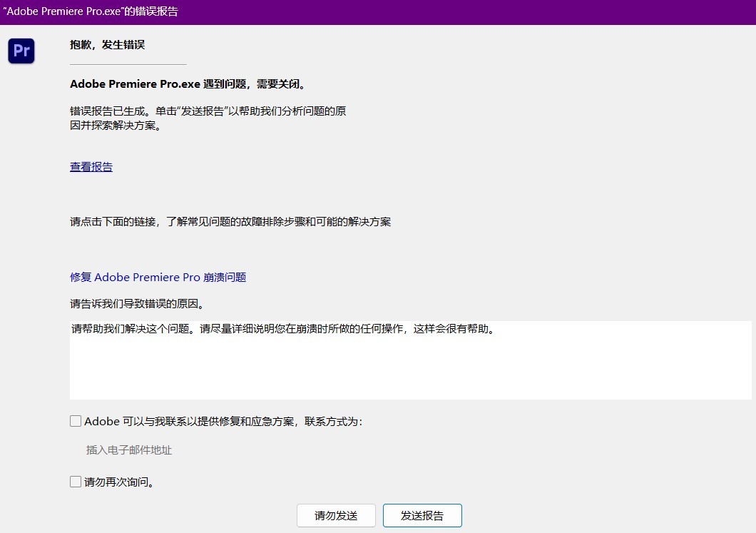Enable Adobe 可以与我联系 checkbox
This screenshot has height=533, width=756.
76,421
